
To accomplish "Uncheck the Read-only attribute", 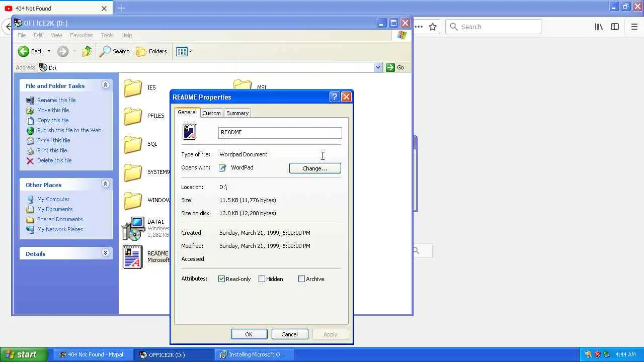I will pyautogui.click(x=221, y=279).
